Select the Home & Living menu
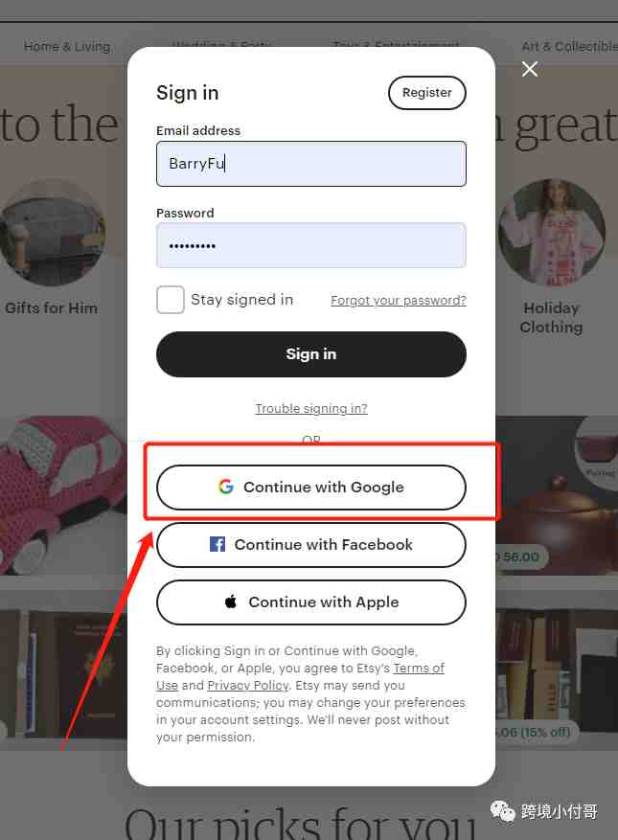The width and height of the screenshot is (618, 840). pyautogui.click(x=67, y=47)
